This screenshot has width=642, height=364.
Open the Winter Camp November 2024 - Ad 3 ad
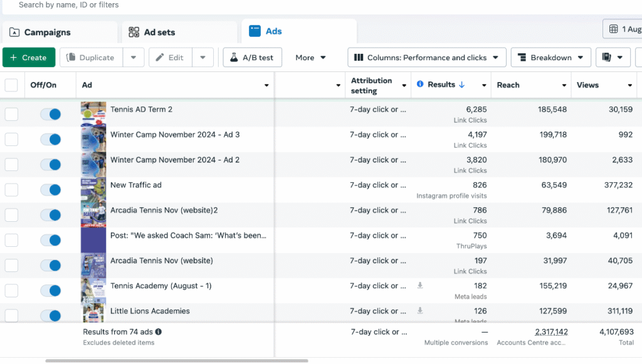[x=175, y=135]
